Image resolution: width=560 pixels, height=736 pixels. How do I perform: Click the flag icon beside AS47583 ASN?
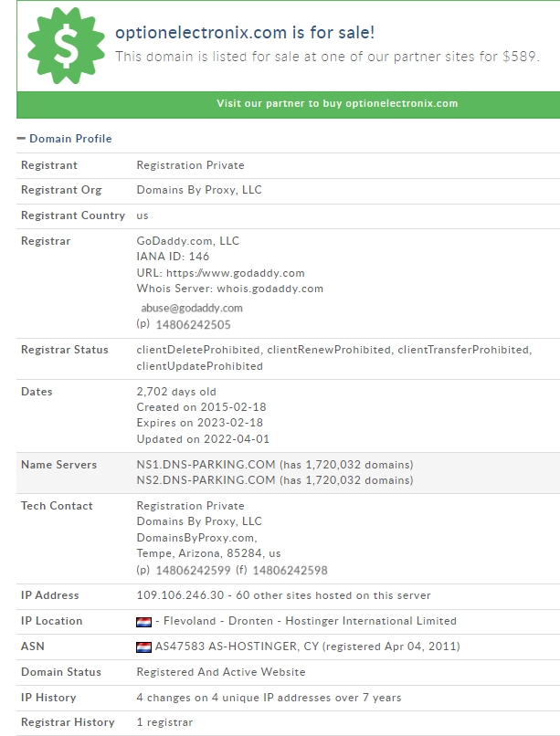pyautogui.click(x=143, y=647)
